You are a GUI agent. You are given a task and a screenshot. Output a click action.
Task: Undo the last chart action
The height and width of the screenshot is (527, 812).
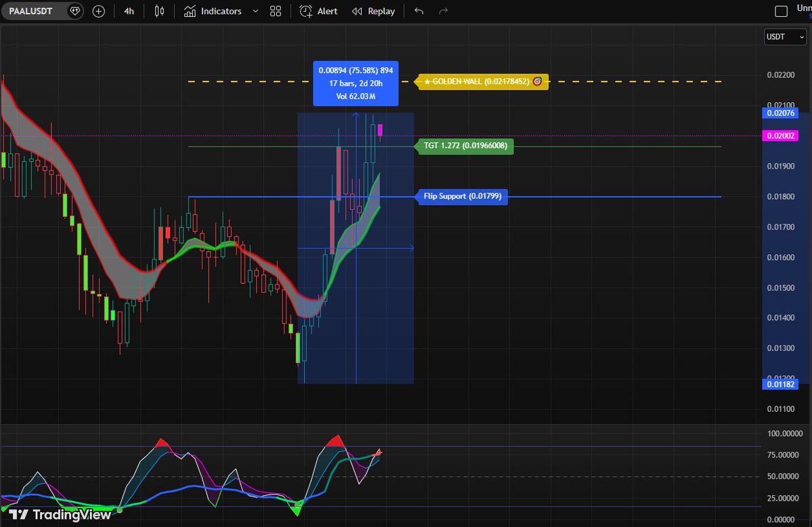click(x=419, y=11)
